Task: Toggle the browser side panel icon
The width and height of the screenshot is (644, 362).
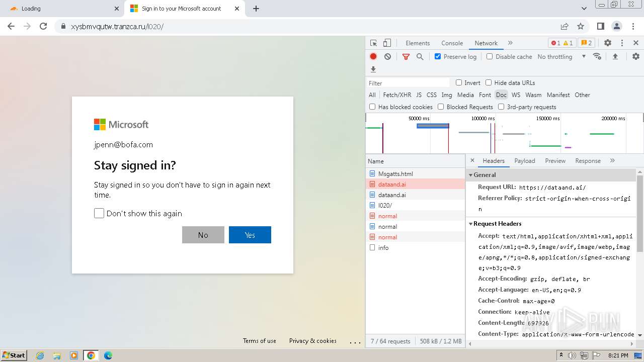Action: (x=600, y=26)
